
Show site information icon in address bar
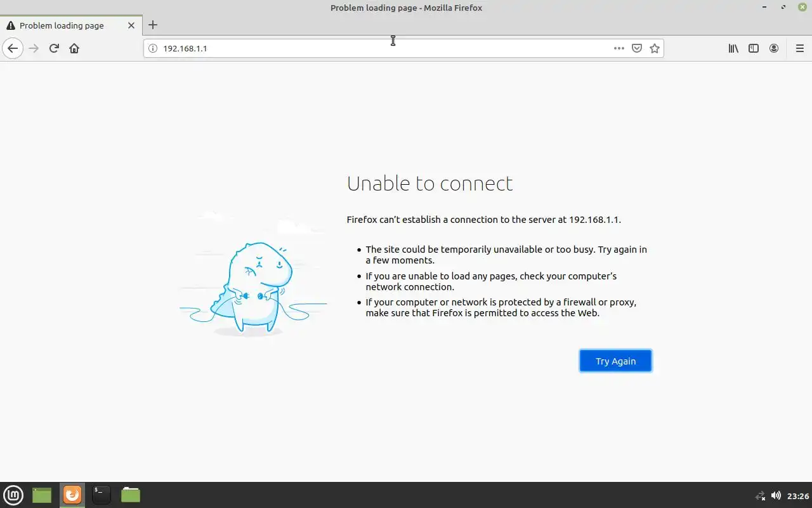tap(152, 48)
